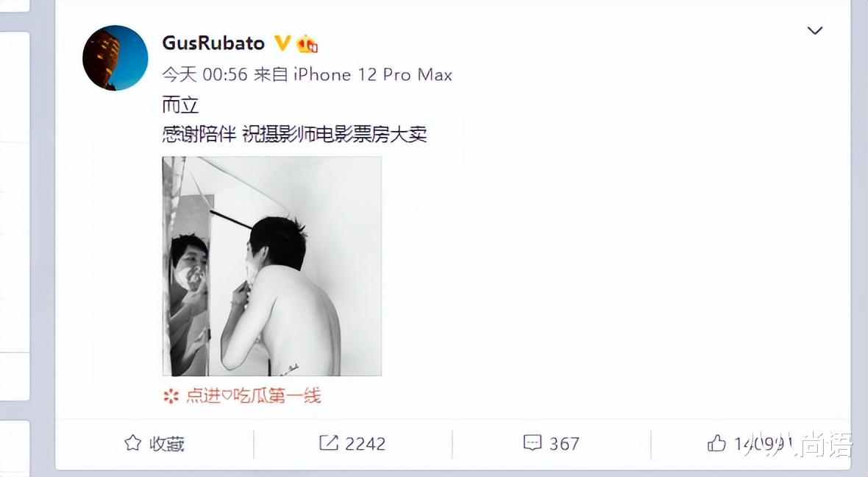Click the post text 而立
Screen dimensions: 868x477
click(x=180, y=105)
